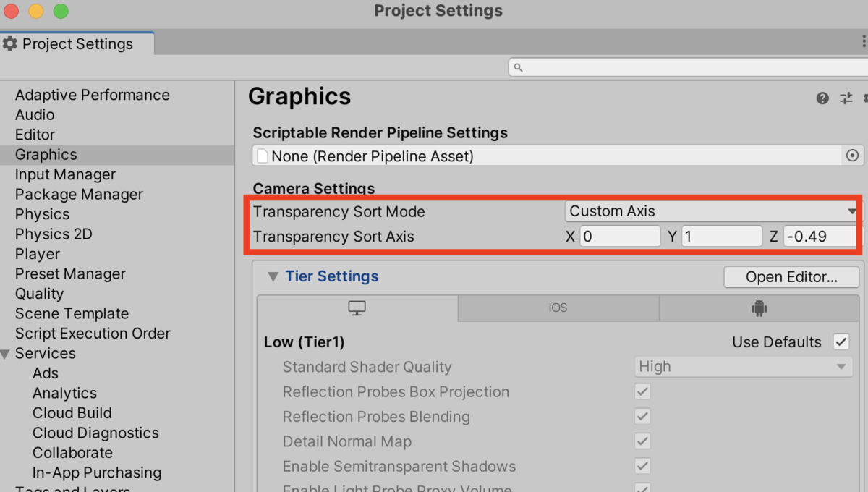
Task: Click the None Render Pipeline Asset field
Action: [548, 156]
